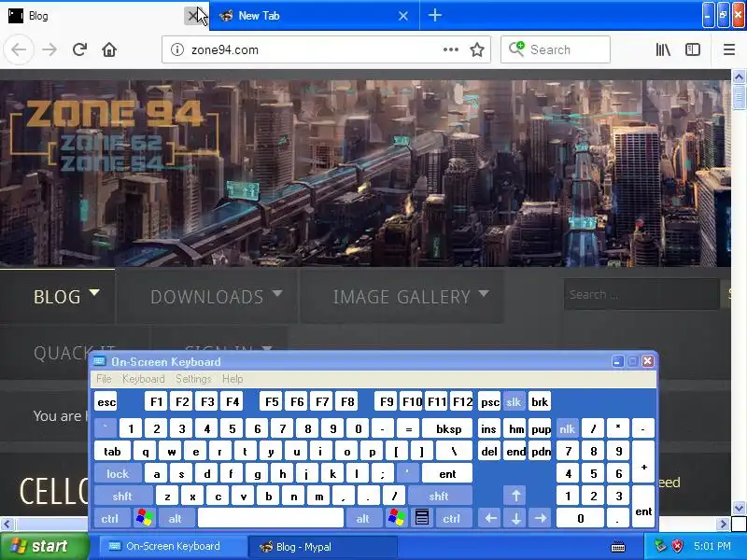
Task: Click the browser Search box
Action: pos(556,49)
